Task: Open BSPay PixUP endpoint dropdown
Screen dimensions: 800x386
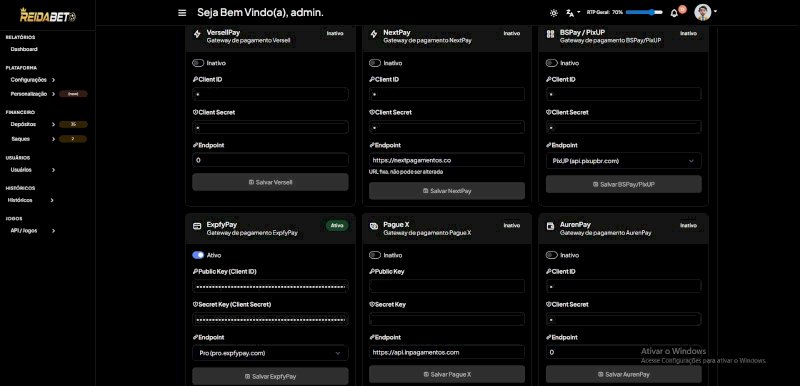Action: click(x=623, y=161)
